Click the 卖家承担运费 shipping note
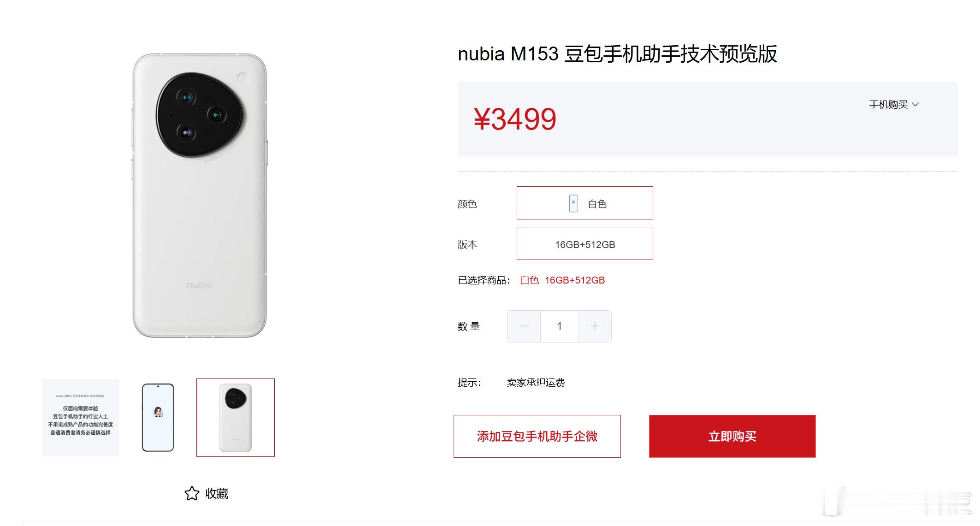980x526 pixels. (536, 383)
